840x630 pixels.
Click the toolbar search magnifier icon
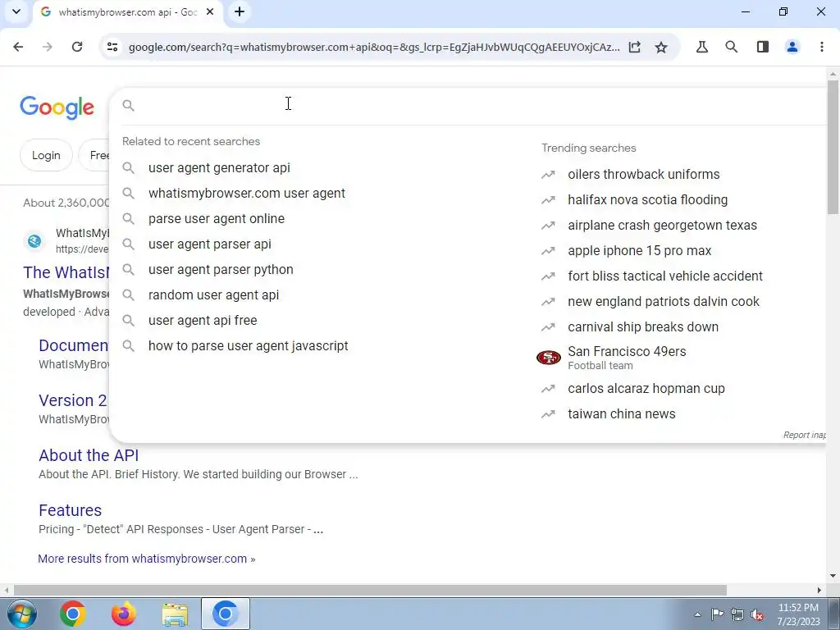coord(731,47)
